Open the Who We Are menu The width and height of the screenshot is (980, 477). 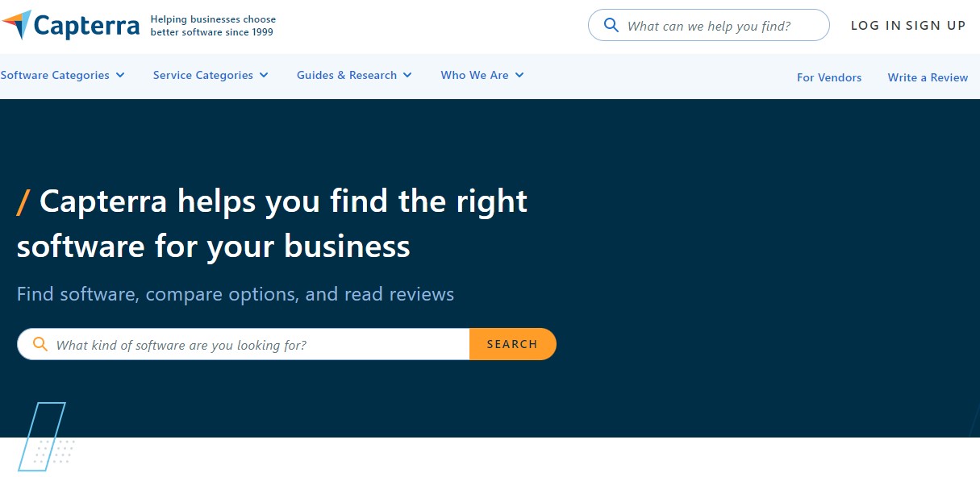tap(482, 75)
